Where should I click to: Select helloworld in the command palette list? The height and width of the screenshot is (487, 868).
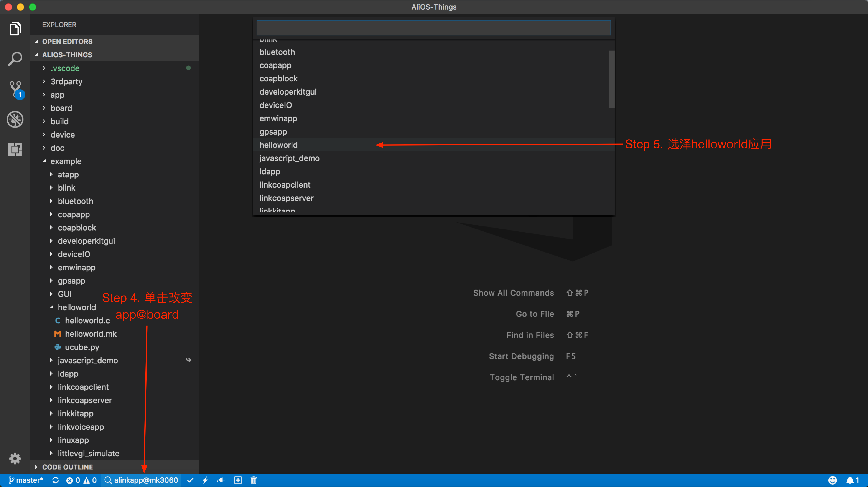(278, 145)
